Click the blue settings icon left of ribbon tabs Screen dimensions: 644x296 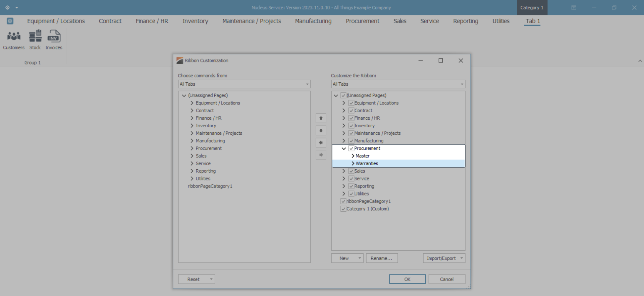[10, 21]
